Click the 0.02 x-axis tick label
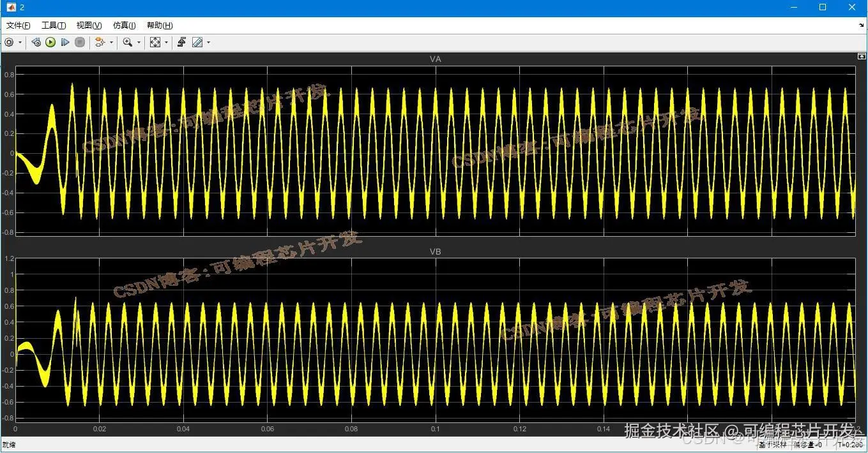Viewport: 868px width, 453px height. coord(99,429)
